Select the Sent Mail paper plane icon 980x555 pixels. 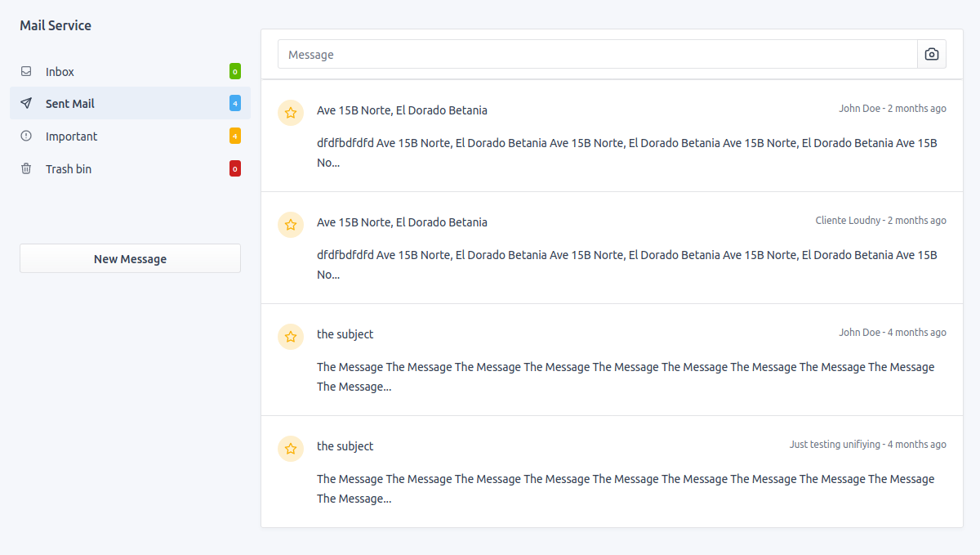click(x=27, y=103)
